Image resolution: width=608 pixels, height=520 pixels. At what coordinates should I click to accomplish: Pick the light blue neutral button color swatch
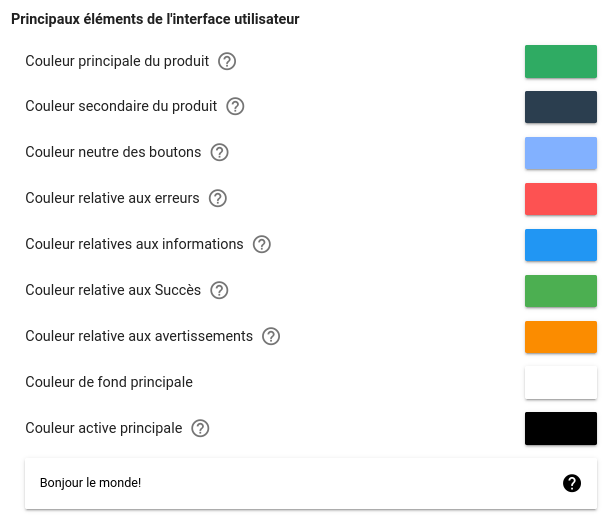click(x=561, y=153)
